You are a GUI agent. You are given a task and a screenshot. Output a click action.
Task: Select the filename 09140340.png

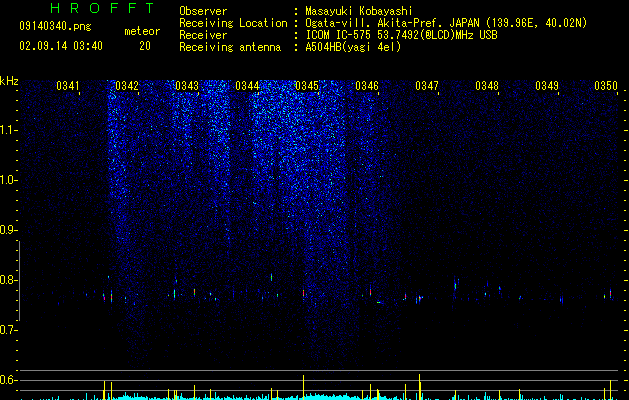click(55, 26)
